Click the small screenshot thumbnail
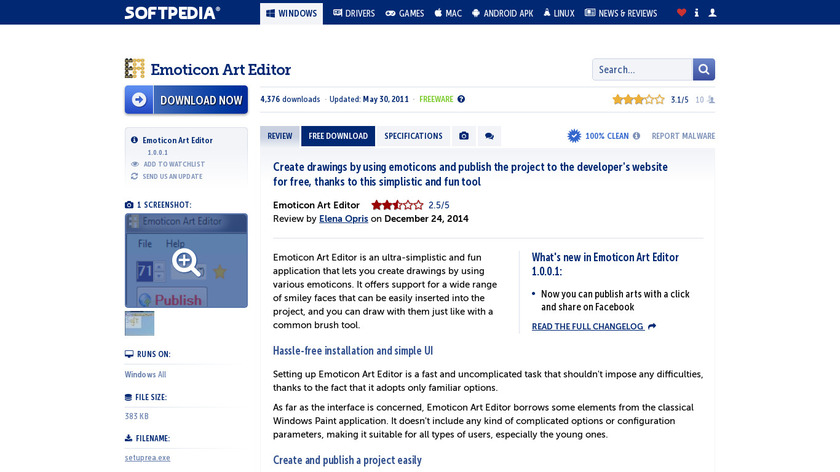This screenshot has height=472, width=840. 139,323
